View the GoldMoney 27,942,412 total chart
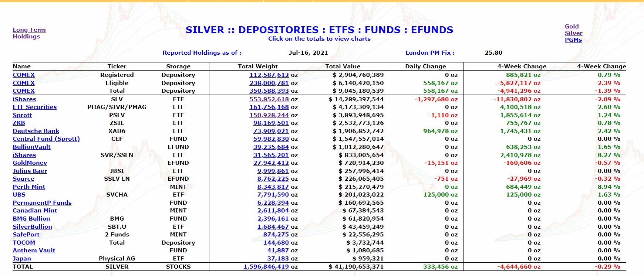Viewport: 644px width, 276px height. click(271, 163)
